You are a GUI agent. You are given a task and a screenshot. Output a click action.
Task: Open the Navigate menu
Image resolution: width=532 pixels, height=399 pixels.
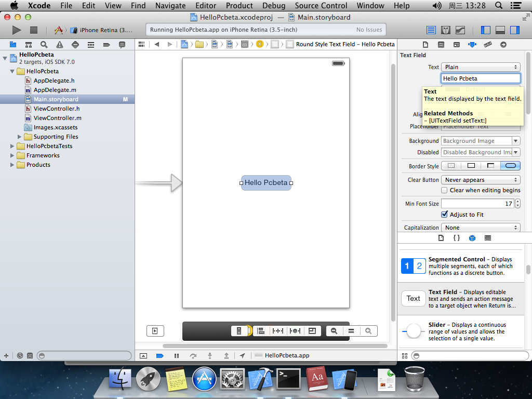pos(170,5)
